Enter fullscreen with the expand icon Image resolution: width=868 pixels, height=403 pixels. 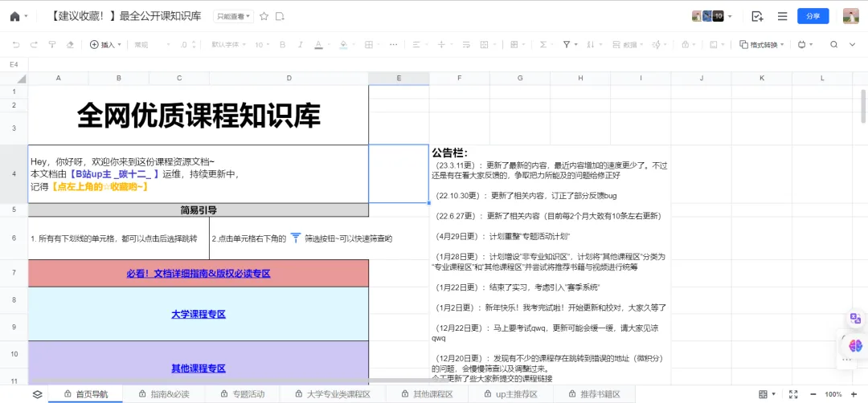(793, 394)
